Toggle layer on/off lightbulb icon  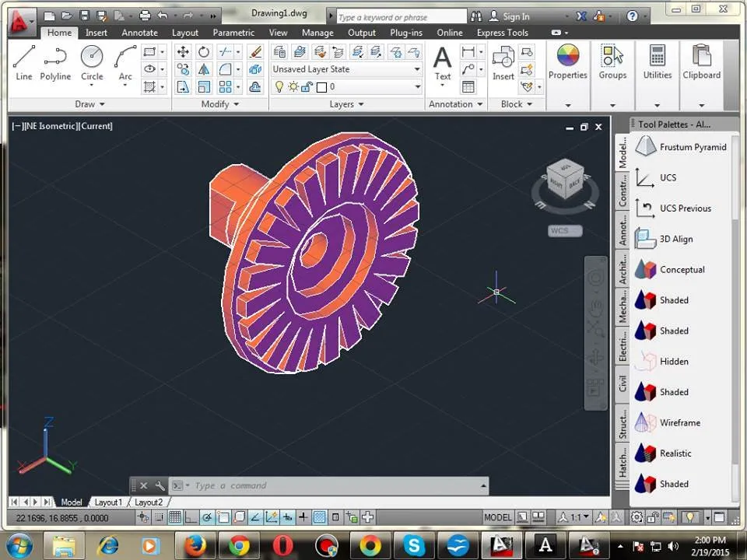point(279,86)
